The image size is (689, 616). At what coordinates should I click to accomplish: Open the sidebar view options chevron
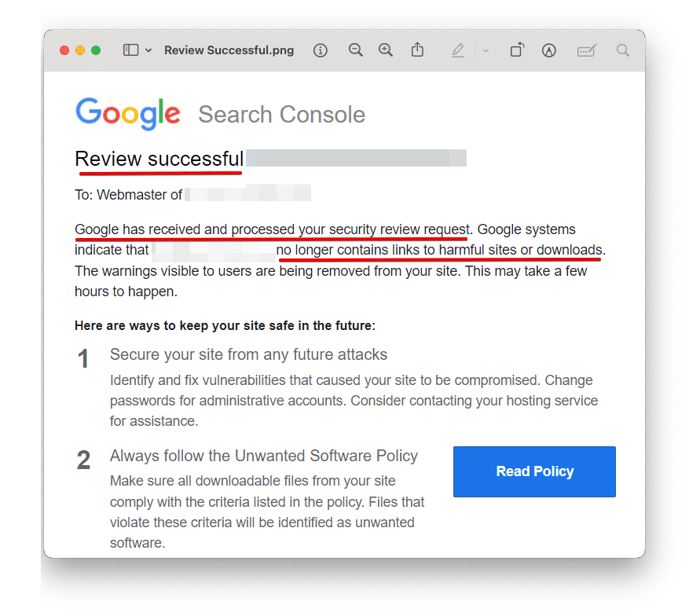(148, 50)
